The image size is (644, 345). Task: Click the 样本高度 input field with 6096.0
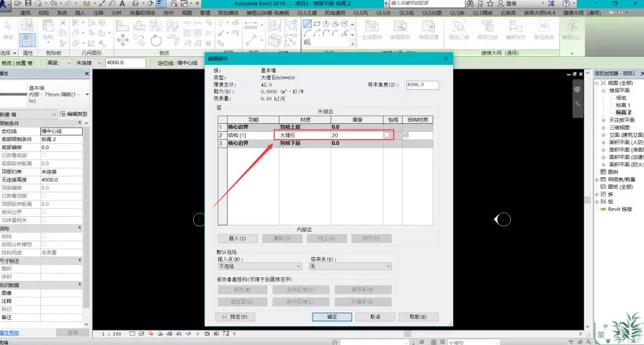tap(422, 85)
